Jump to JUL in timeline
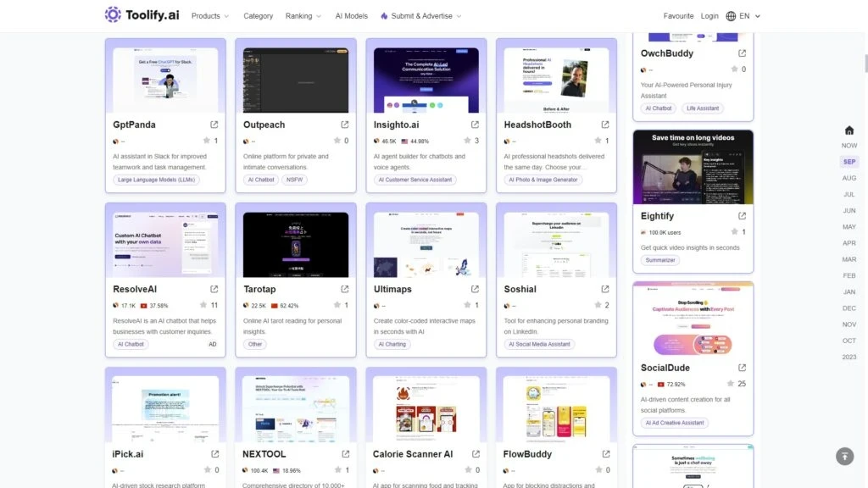 (849, 194)
